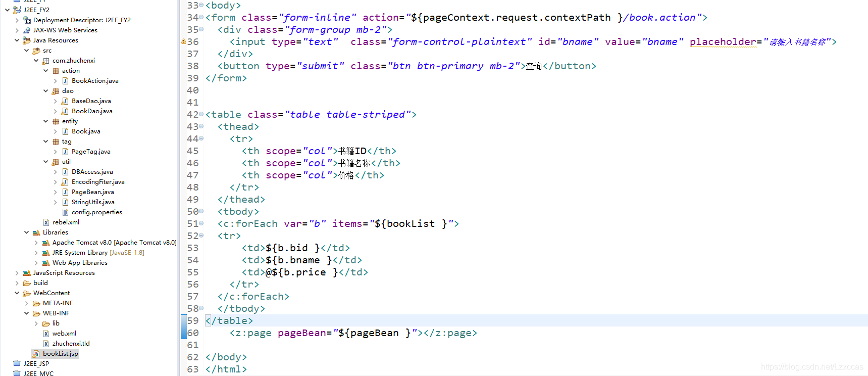Collapse the Java Resources node
868x376 pixels.
point(17,40)
